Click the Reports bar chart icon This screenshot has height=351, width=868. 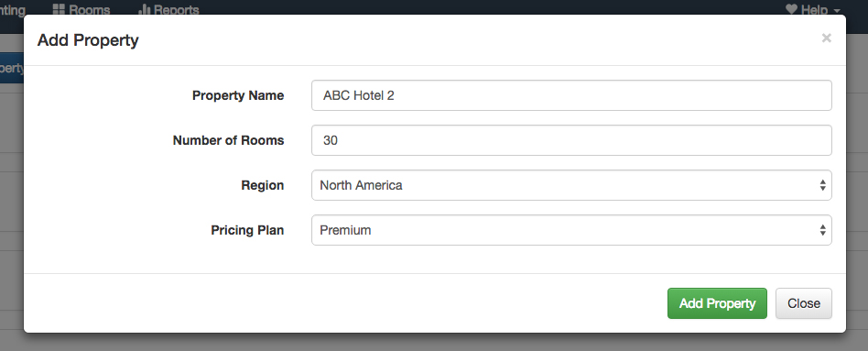144,9
